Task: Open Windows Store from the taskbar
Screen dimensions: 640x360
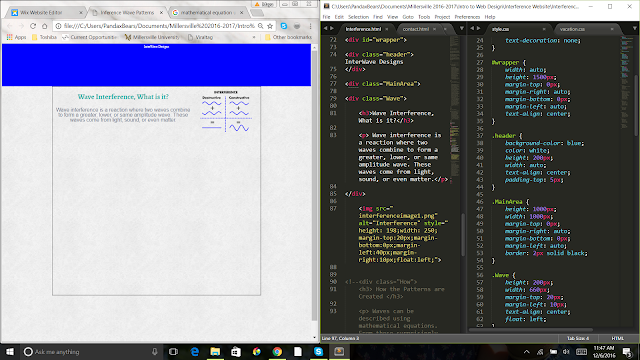Action: click(x=236, y=352)
